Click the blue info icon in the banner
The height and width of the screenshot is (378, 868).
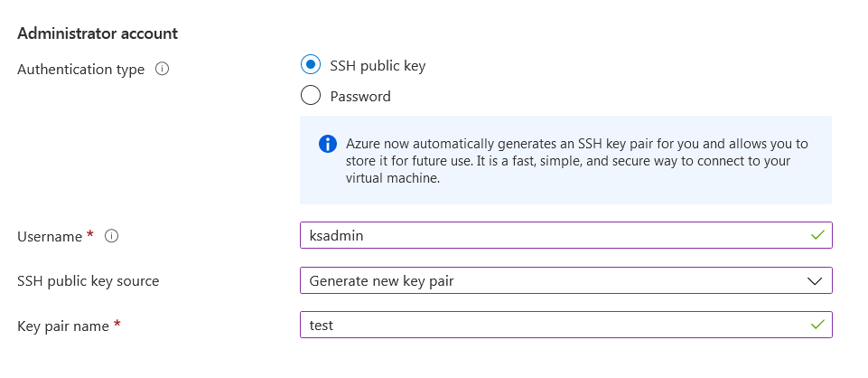(x=328, y=145)
